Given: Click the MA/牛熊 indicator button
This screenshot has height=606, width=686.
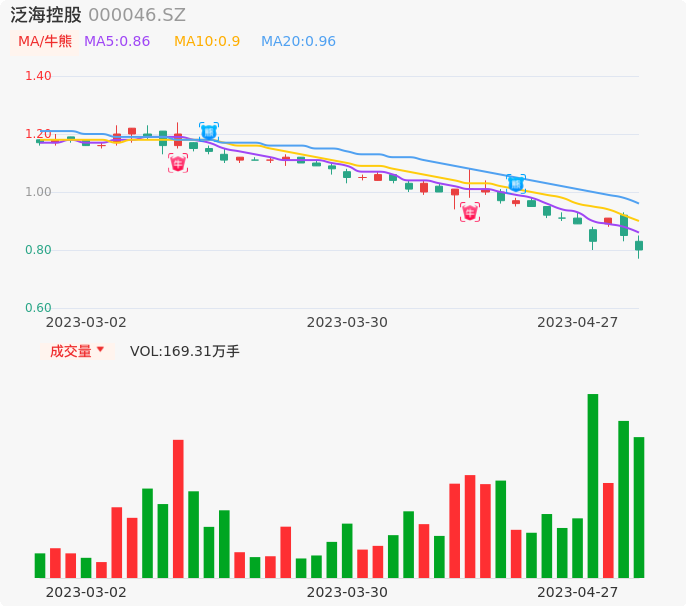Looking at the screenshot, I should (45, 42).
